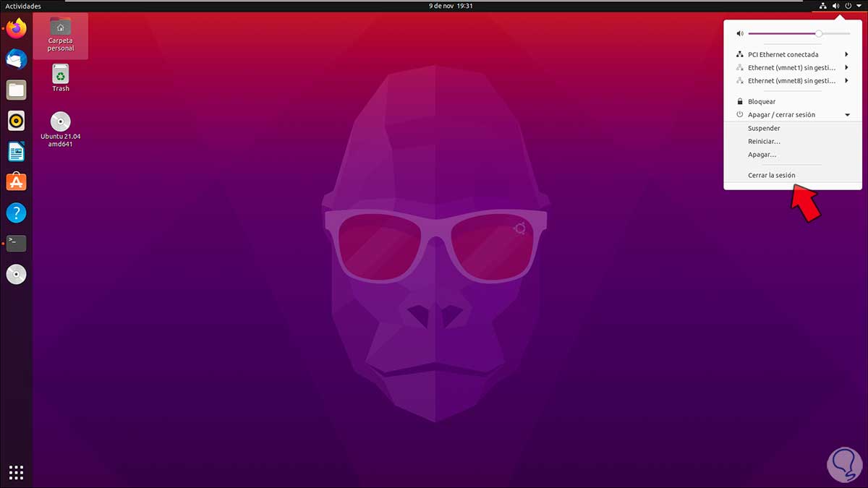Click the power icon beside Apagar / cerrar sesión
868x488 pixels.
coord(739,114)
